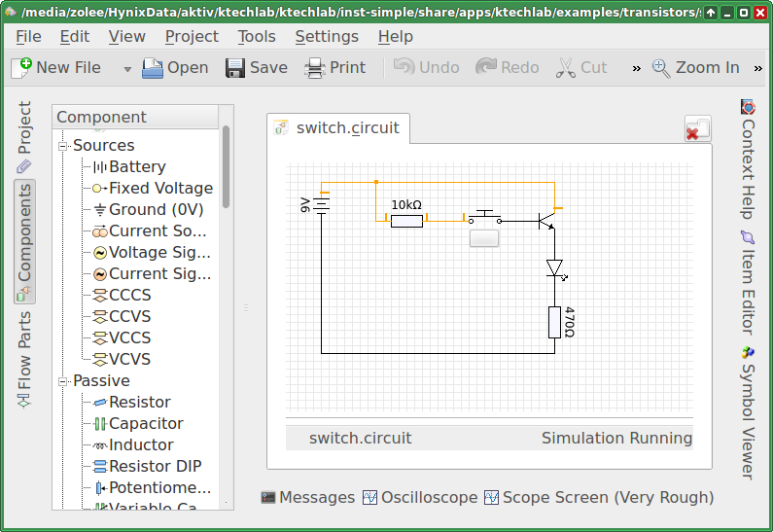
Task: Select the Current Source component
Action: pyautogui.click(x=150, y=231)
